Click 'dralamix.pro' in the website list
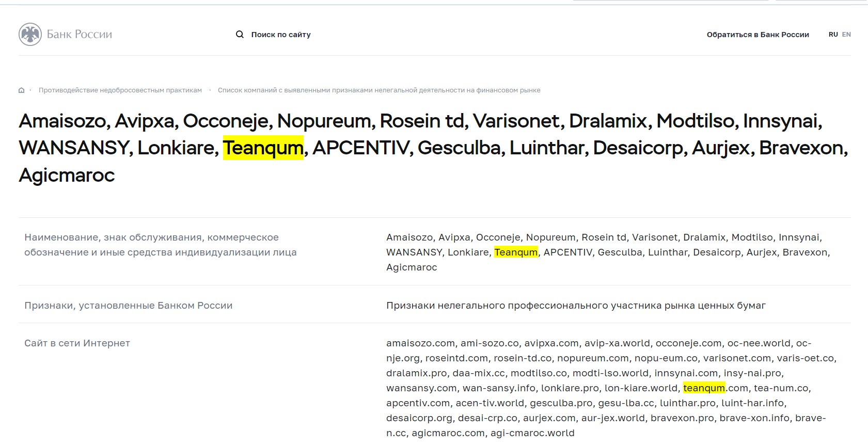 pos(416,373)
